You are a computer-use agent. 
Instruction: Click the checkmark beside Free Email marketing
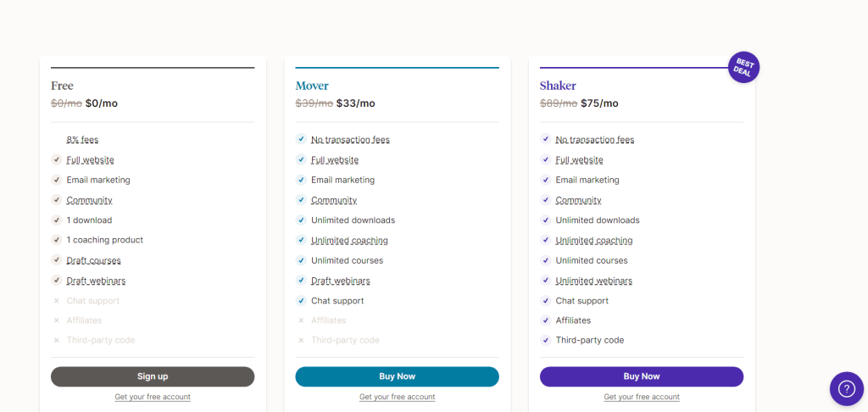click(57, 180)
